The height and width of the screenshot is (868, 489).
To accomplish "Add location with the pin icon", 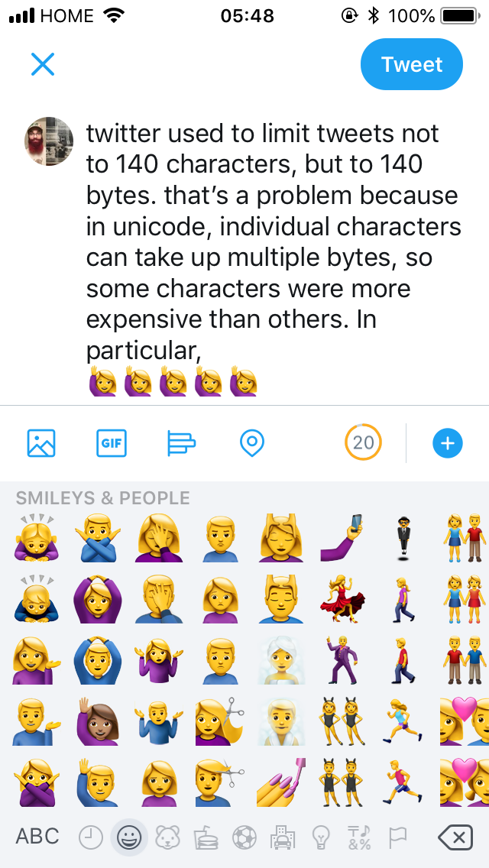I will coord(252,443).
